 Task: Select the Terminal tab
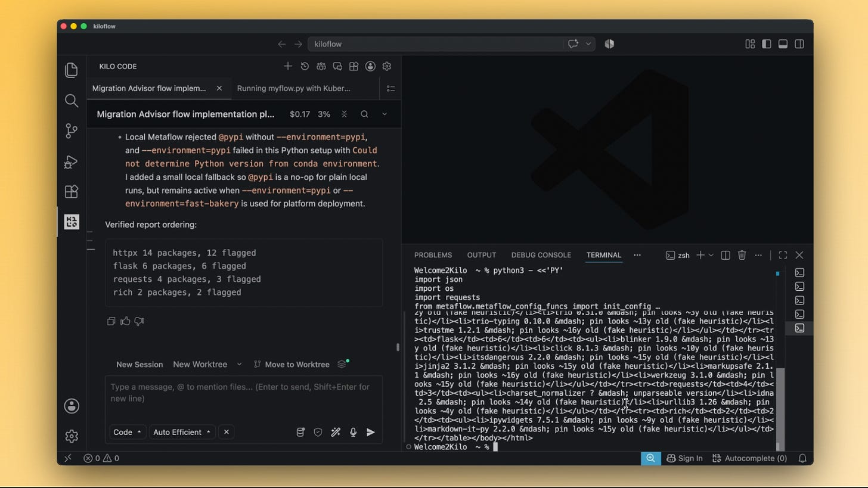tap(603, 255)
